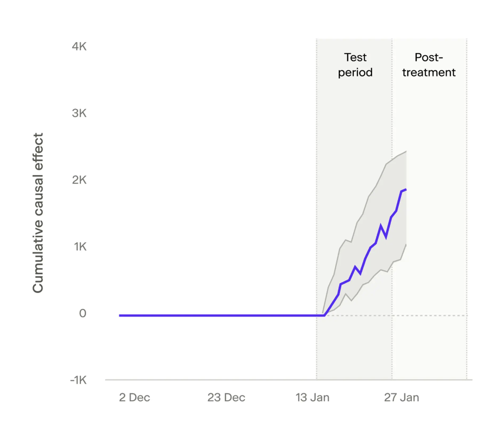Click the flat purple baseline before test period
The width and height of the screenshot is (504, 429).
pyautogui.click(x=220, y=315)
